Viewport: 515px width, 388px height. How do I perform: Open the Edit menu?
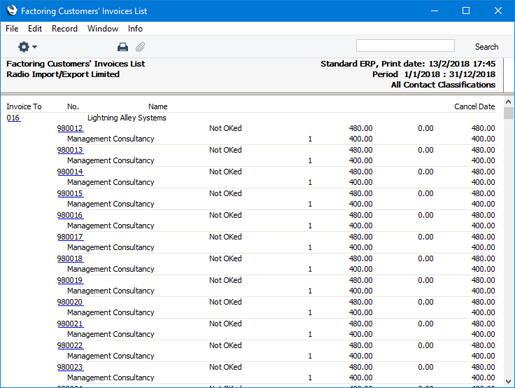pos(35,29)
